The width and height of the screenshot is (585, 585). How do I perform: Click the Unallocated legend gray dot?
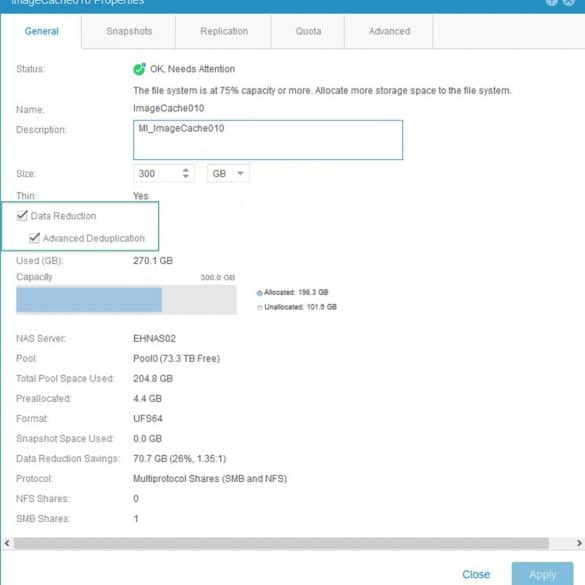click(260, 307)
